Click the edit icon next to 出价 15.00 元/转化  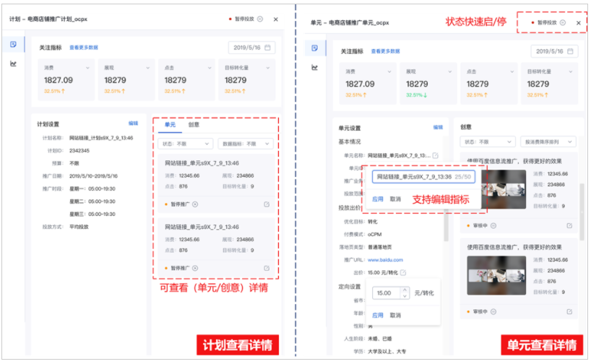click(x=403, y=272)
